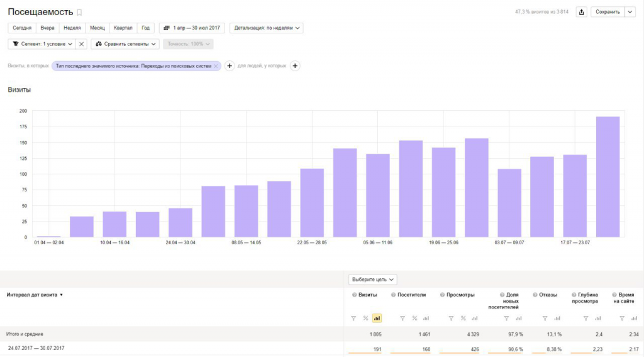This screenshot has height=357, width=644.
Task: Open Детализация: по неделям dropdown
Action: click(x=267, y=28)
